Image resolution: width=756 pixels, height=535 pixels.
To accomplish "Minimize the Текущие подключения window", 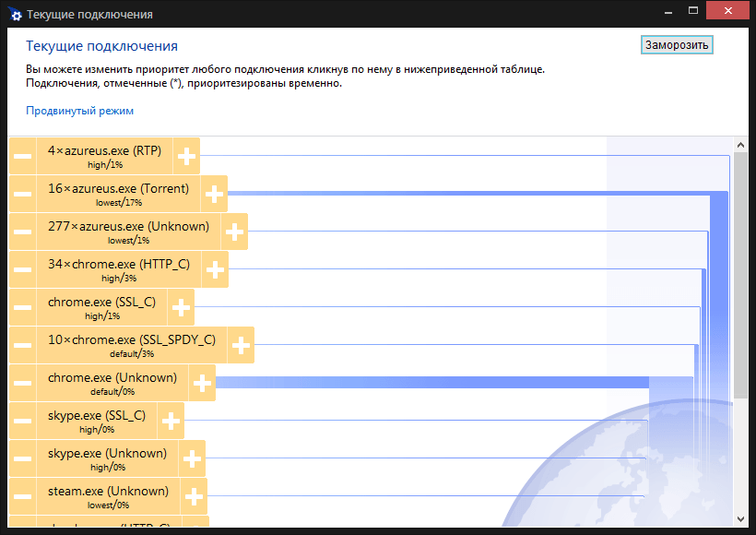I will pos(668,12).
